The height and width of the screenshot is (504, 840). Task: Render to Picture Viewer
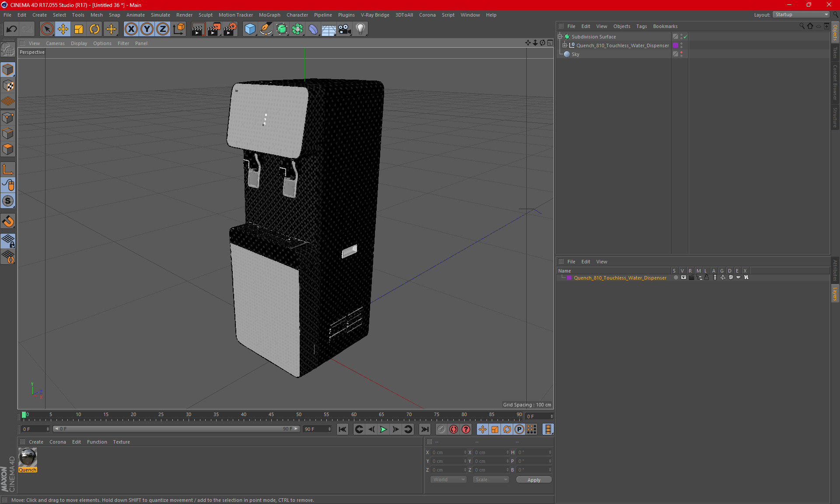214,29
